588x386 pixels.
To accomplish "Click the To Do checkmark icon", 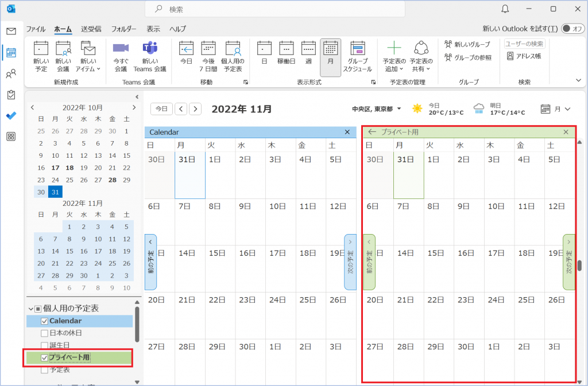I will point(11,115).
